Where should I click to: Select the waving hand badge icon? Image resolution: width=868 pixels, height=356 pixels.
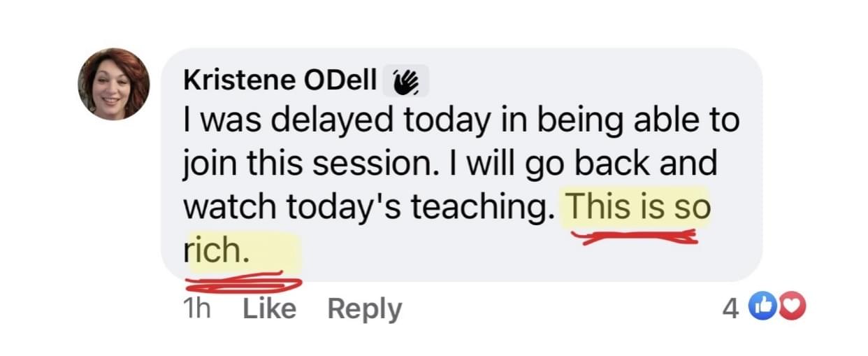(x=406, y=83)
